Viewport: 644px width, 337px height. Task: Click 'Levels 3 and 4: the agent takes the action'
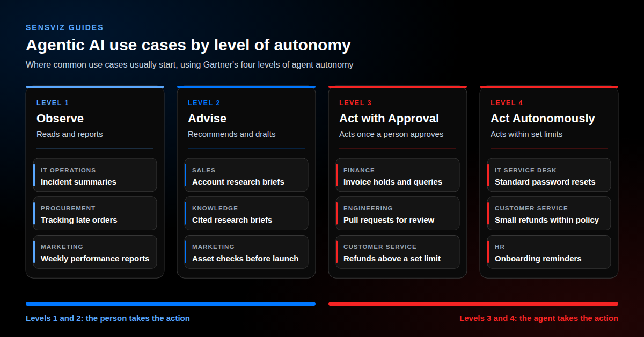tap(539, 318)
